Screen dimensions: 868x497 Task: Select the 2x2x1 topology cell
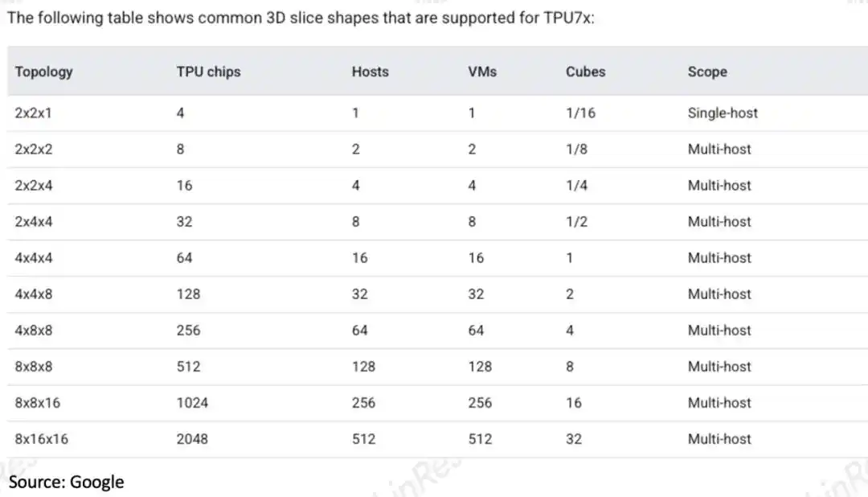tap(33, 113)
